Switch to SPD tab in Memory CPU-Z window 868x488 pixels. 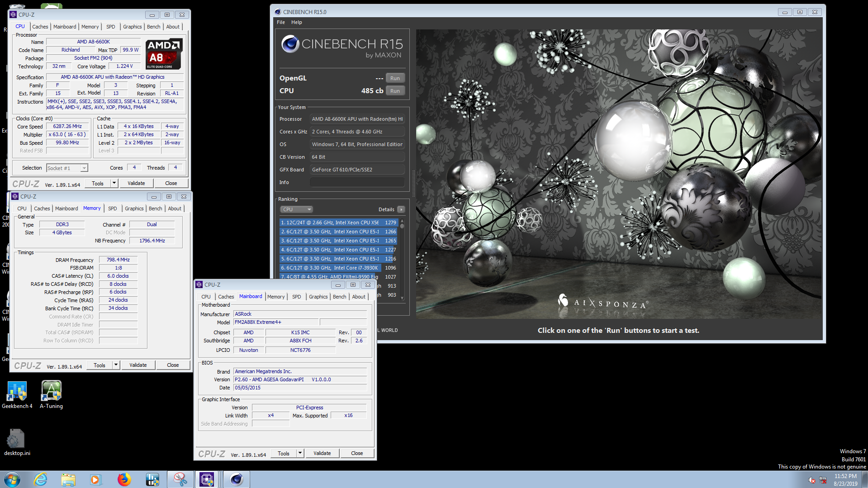[x=112, y=208]
